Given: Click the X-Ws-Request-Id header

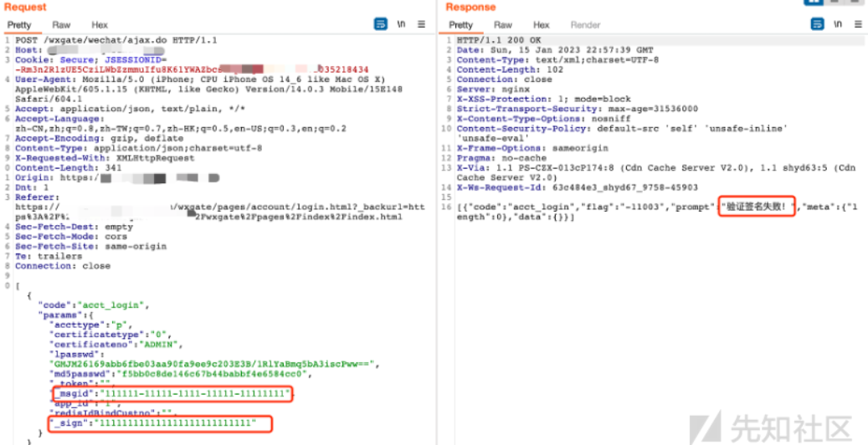Looking at the screenshot, I should [578, 187].
